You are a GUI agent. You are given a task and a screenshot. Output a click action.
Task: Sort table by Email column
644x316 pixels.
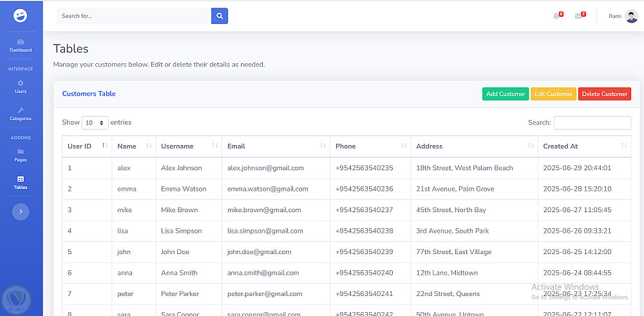click(x=276, y=146)
